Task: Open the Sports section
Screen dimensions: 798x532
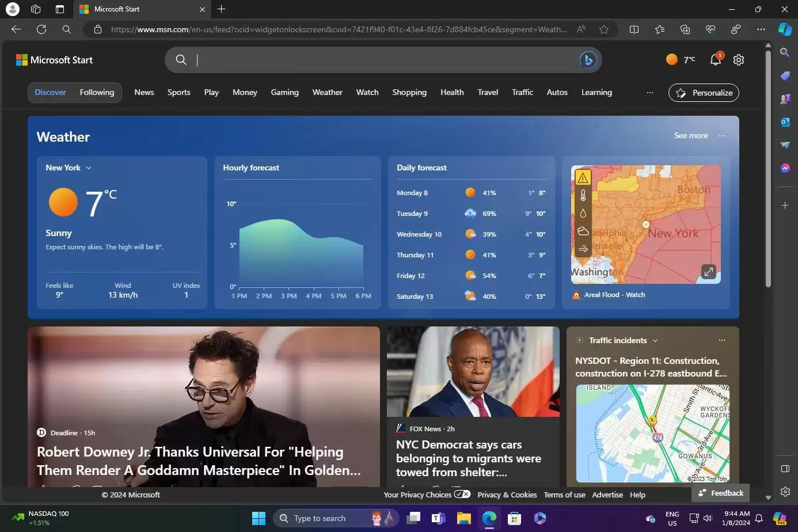Action: [x=178, y=92]
